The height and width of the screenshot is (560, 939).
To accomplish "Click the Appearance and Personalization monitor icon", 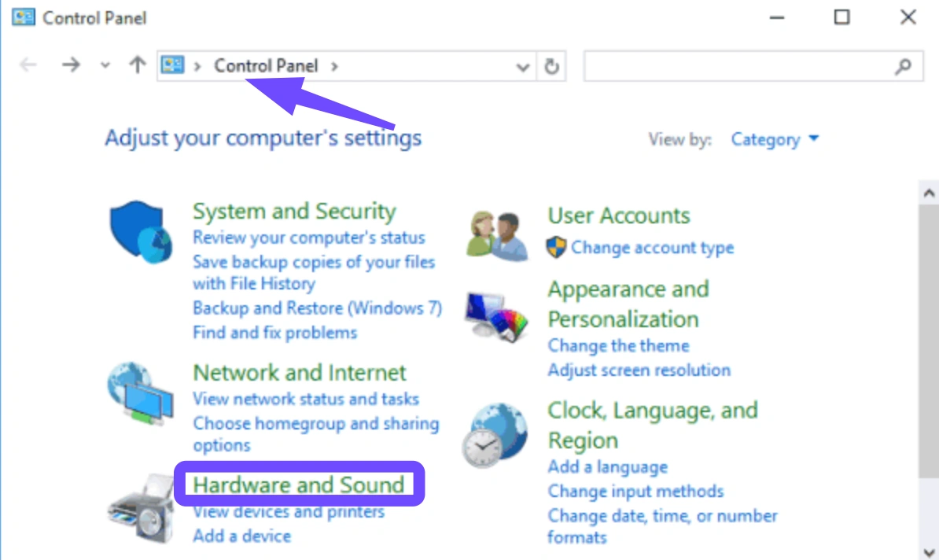I will [x=495, y=318].
